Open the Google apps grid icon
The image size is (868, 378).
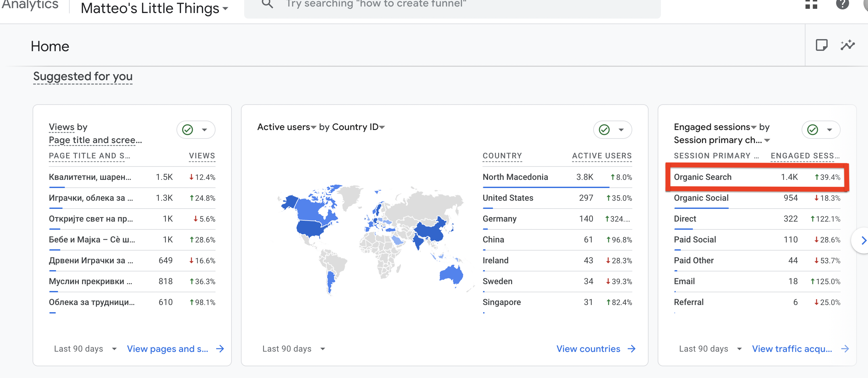[x=811, y=4]
